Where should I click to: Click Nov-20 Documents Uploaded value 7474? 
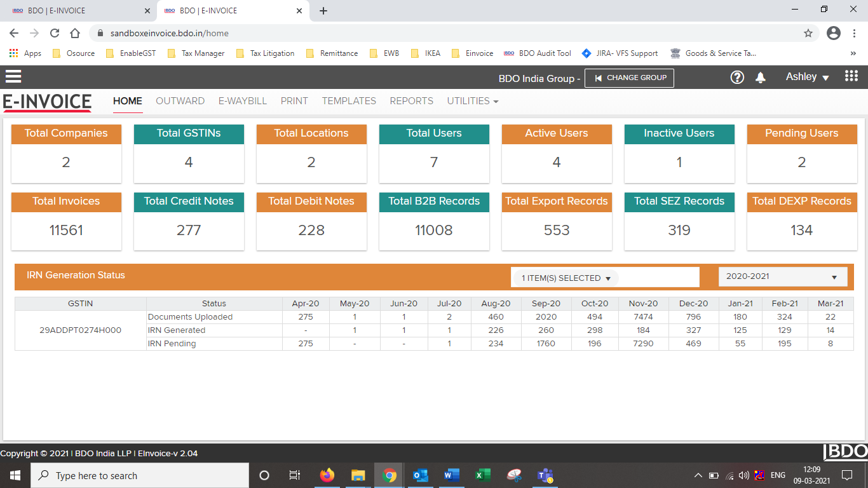tap(644, 317)
